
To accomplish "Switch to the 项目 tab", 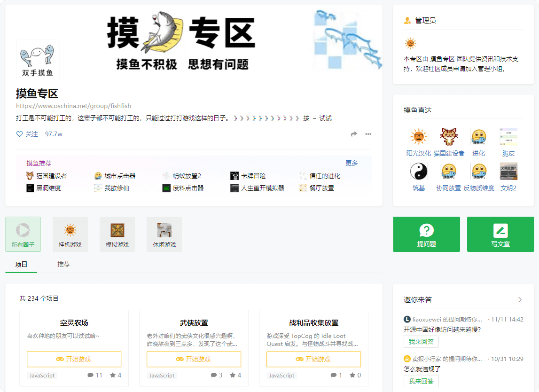I will (x=21, y=264).
